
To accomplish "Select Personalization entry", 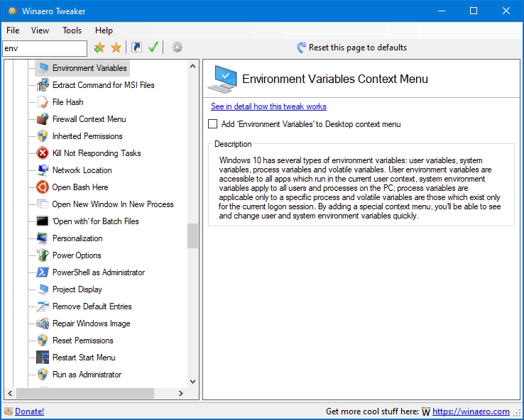I will [77, 238].
